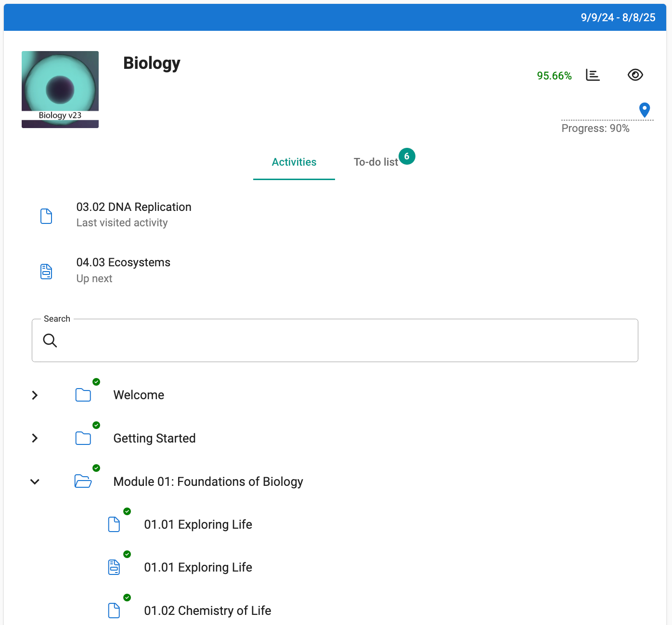
Task: Click the eye visibility icon
Action: (x=635, y=75)
